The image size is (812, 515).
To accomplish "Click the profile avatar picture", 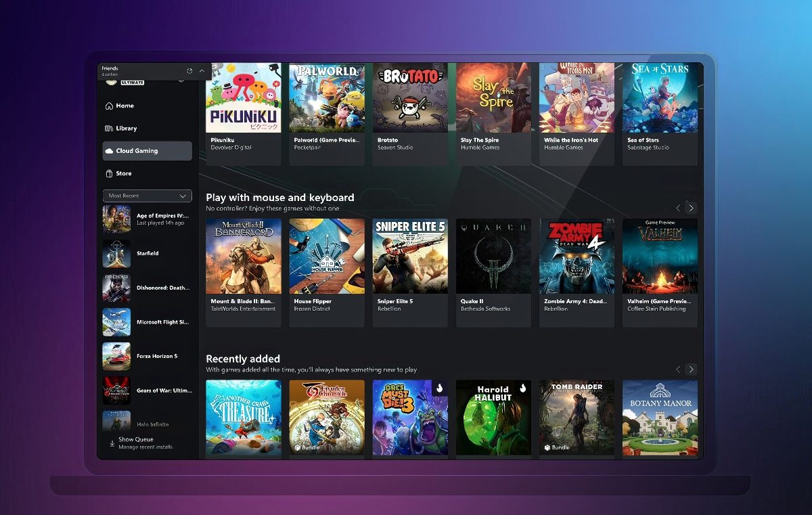I will click(x=111, y=82).
